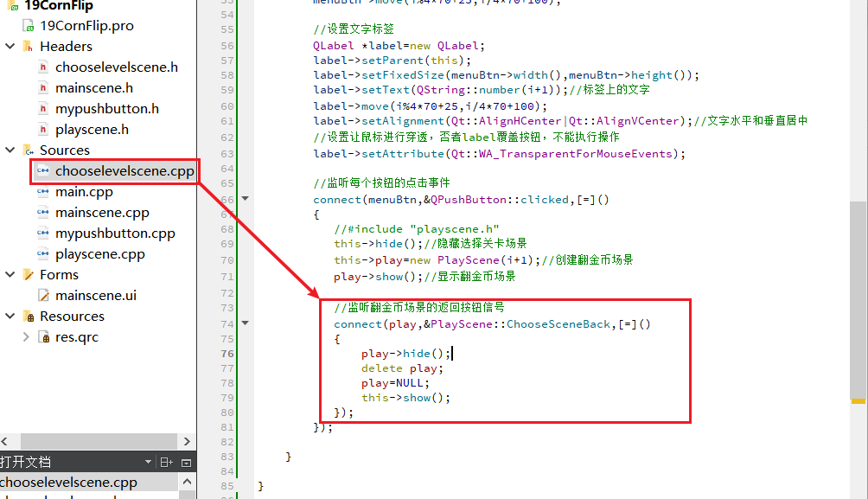
Task: Click the cpp icon of playscene.cpp
Action: point(43,253)
